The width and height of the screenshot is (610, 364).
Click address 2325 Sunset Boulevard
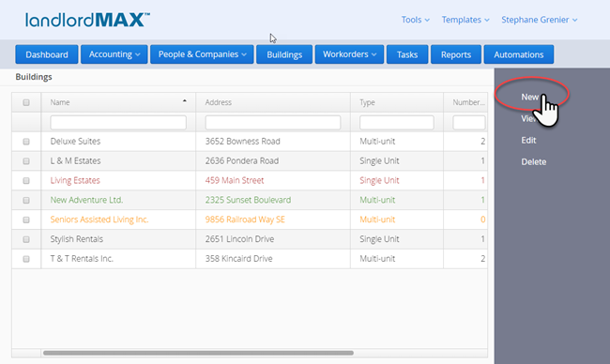(x=248, y=200)
